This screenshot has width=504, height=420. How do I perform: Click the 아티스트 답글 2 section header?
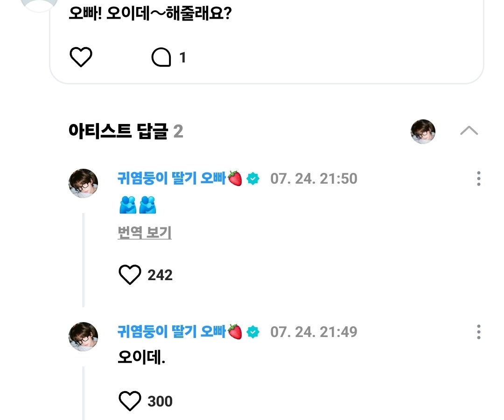[x=126, y=131]
